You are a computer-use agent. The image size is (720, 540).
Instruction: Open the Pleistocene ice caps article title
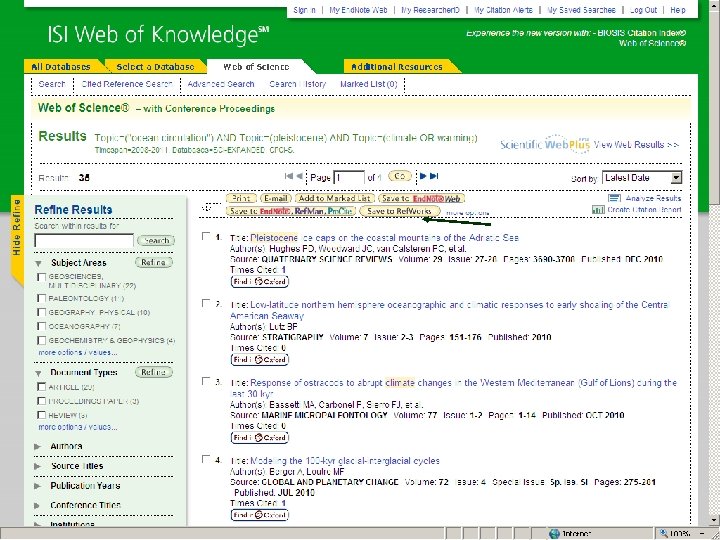pos(385,238)
